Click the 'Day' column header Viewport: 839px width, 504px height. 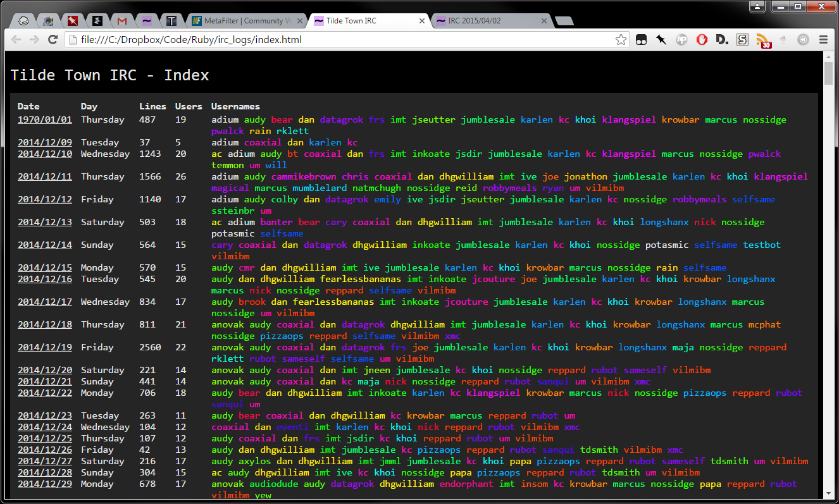click(x=89, y=106)
